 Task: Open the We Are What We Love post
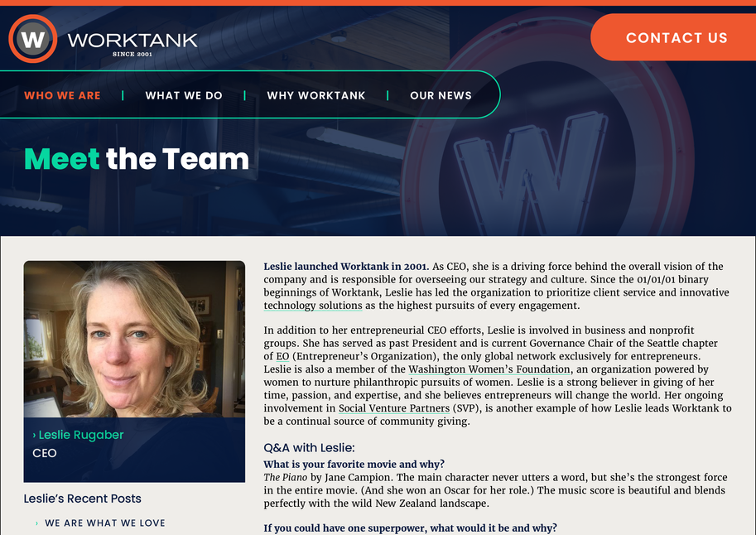click(105, 523)
